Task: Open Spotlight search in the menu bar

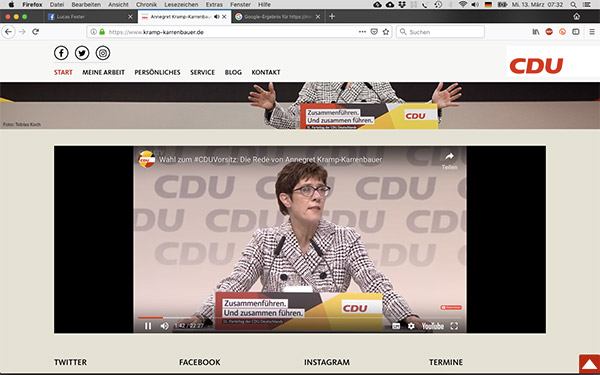Action: [x=573, y=5]
